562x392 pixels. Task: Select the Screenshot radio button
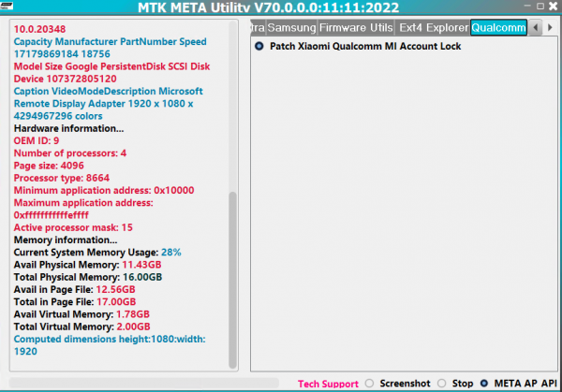click(x=370, y=384)
